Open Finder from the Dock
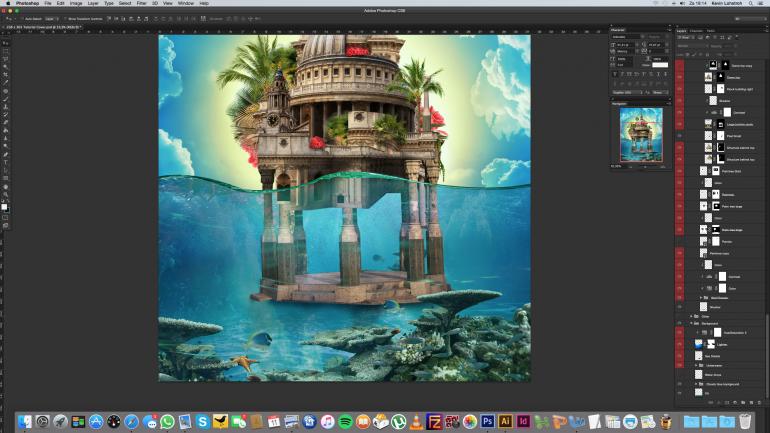 pyautogui.click(x=25, y=421)
